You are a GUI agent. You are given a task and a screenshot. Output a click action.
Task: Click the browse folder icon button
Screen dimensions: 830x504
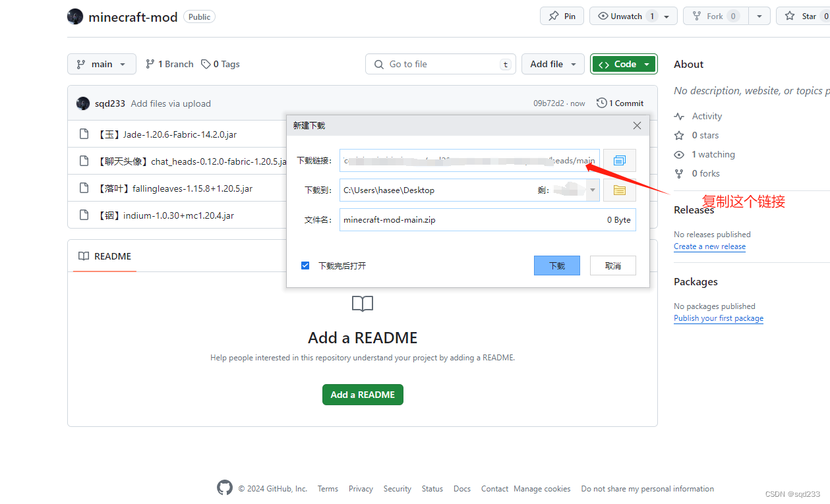point(620,190)
